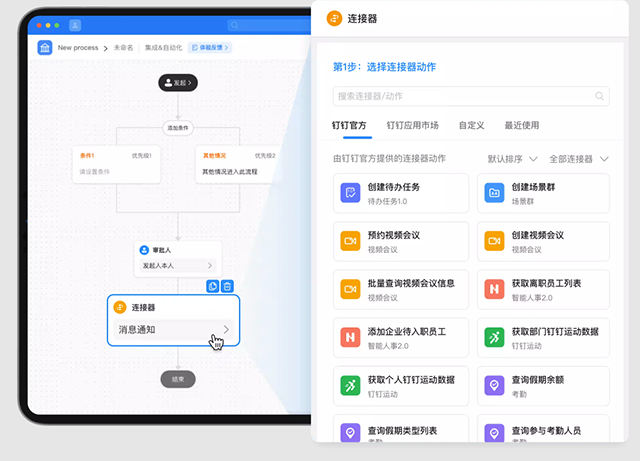Switch to the 钉钉应用市场 tab
Viewport: 640px width, 461px height.
pos(412,125)
